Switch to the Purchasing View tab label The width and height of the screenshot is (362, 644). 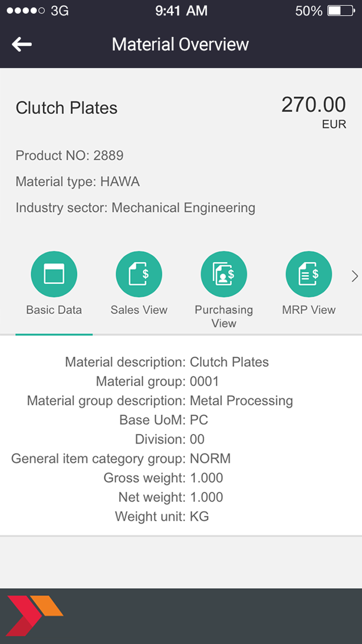224,316
